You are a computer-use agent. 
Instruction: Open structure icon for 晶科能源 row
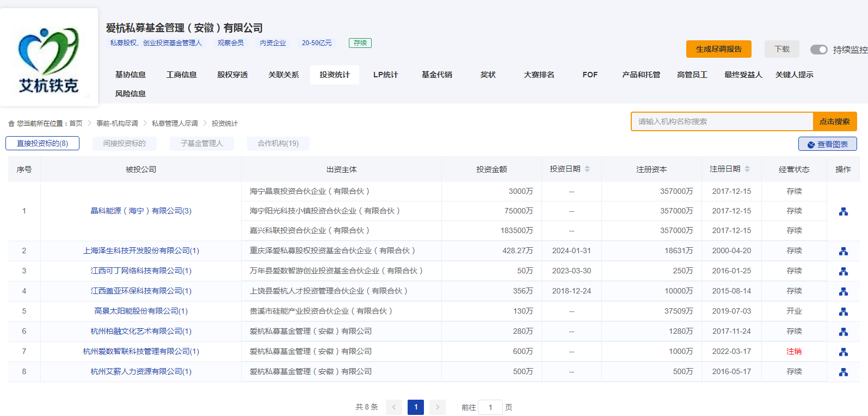click(843, 211)
